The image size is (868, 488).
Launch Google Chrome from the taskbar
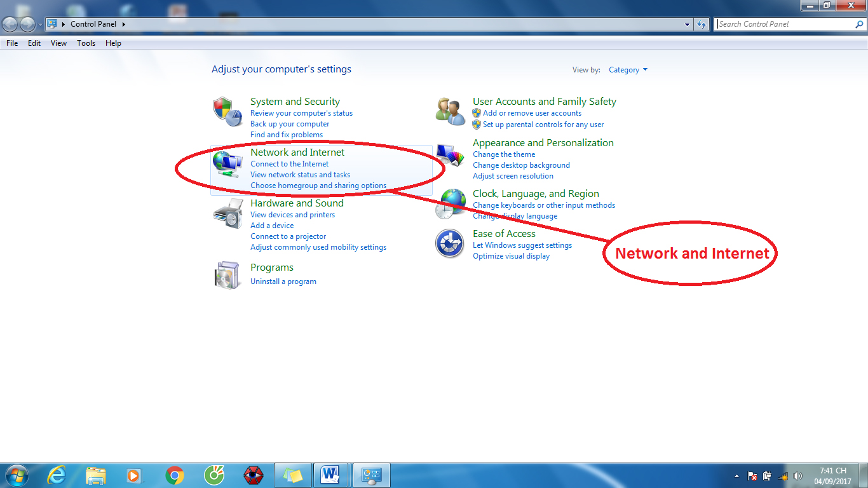tap(175, 475)
